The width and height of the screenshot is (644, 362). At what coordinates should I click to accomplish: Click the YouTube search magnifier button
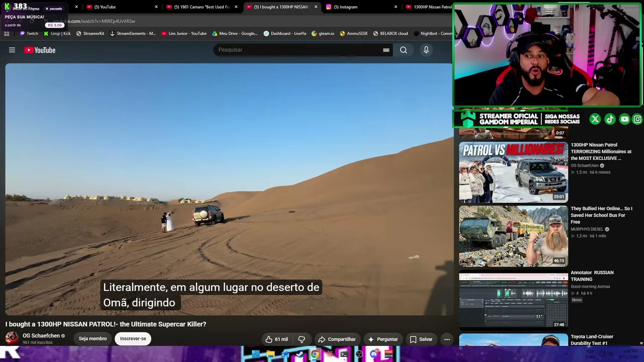click(x=404, y=50)
